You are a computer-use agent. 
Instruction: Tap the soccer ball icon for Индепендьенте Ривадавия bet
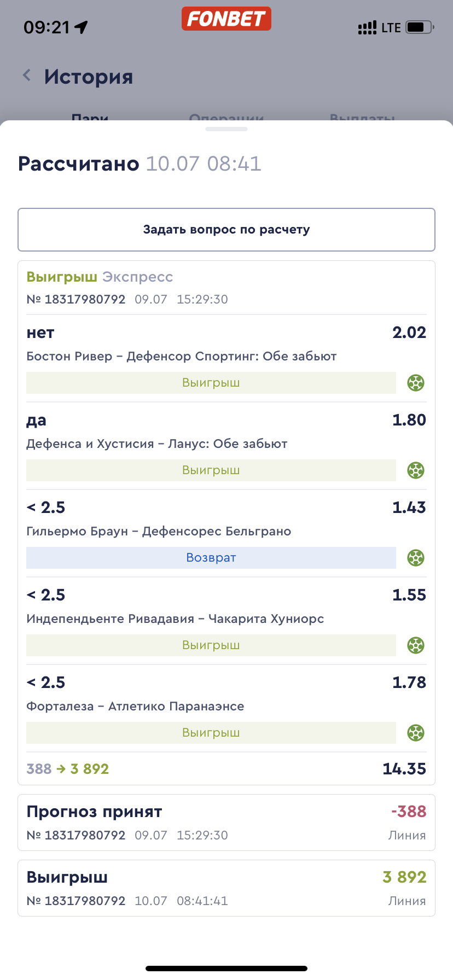click(x=416, y=645)
